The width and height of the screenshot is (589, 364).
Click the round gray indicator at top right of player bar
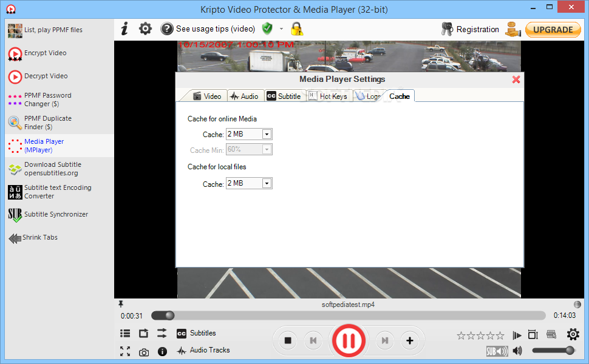[577, 305]
